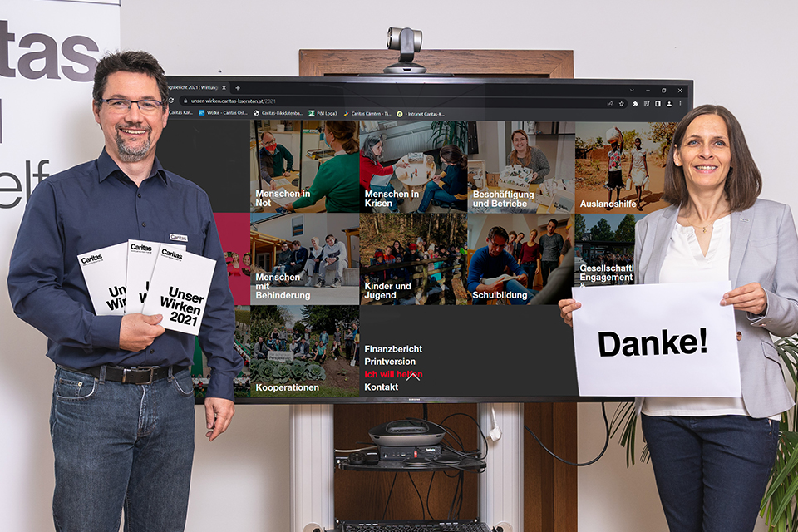Open the Gesellschaftl. Engagement tile
Screen dimensions: 798x532
[x=606, y=249]
